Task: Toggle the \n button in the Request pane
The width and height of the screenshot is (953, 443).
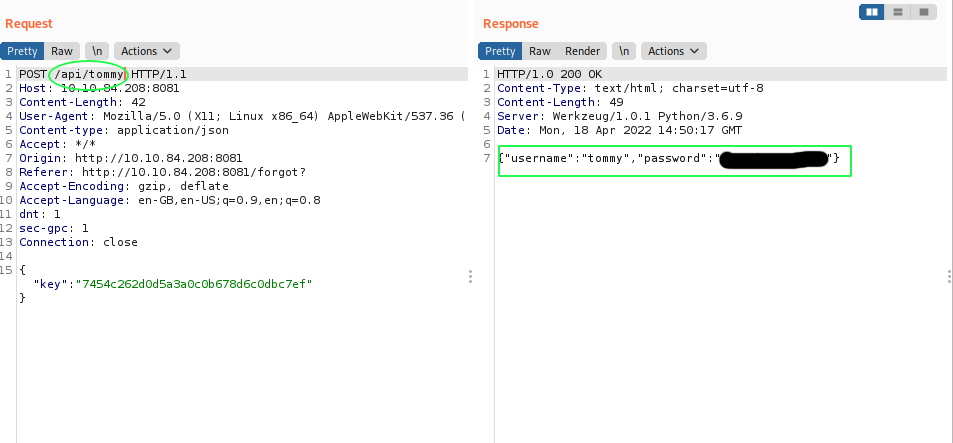Action: [97, 51]
